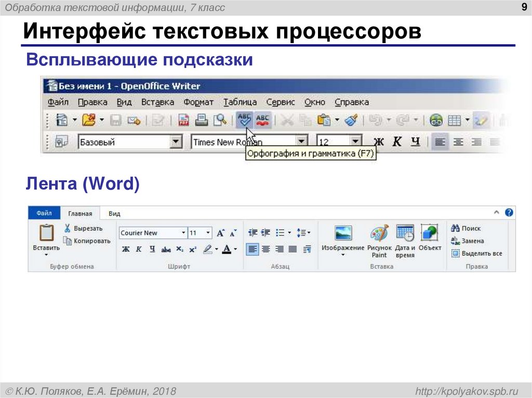Click the shrink font icon in ribbon
This screenshot has width=532, height=398.
233,233
